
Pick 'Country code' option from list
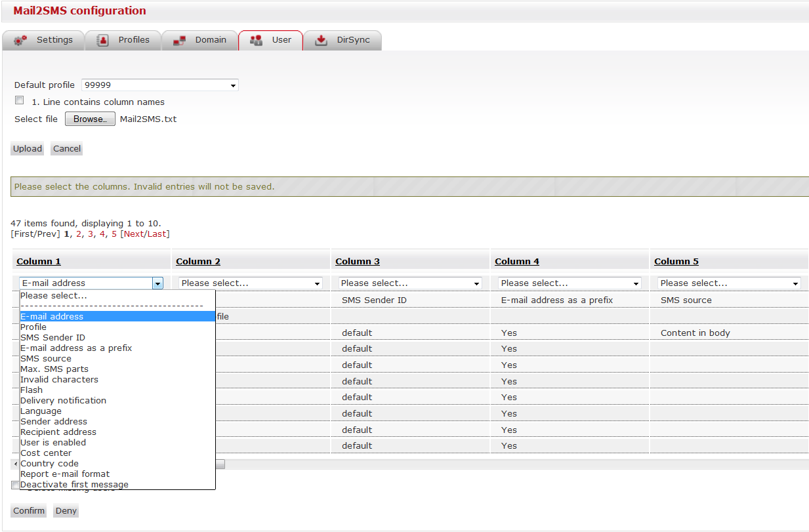[x=49, y=464]
